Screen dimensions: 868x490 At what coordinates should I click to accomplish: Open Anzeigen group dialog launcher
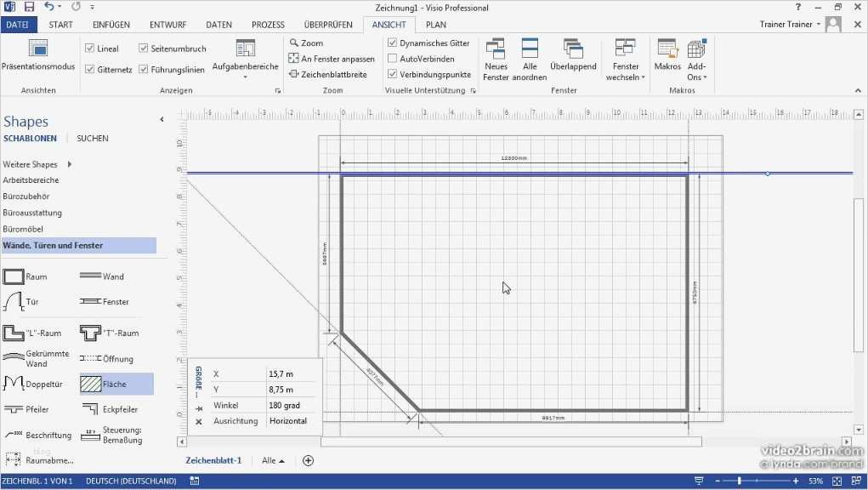coord(278,91)
